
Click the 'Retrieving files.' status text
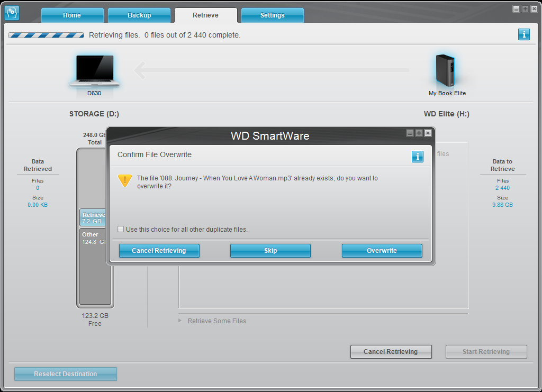[x=114, y=35]
